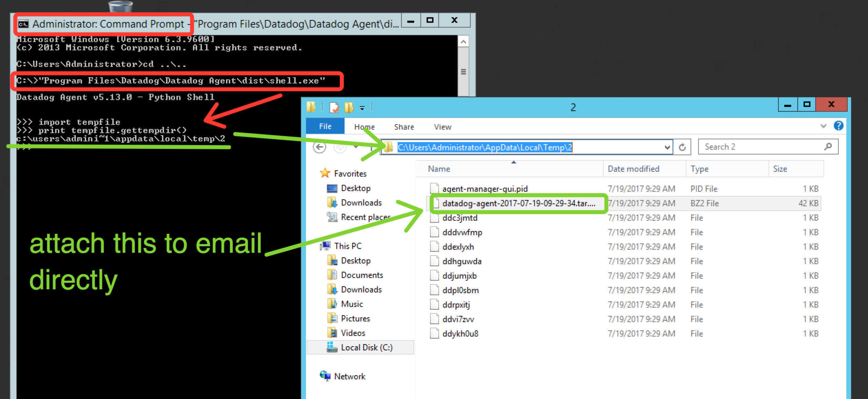Select the datadog-agent tar.bz2 file
This screenshot has width=868, height=399.
click(x=518, y=203)
